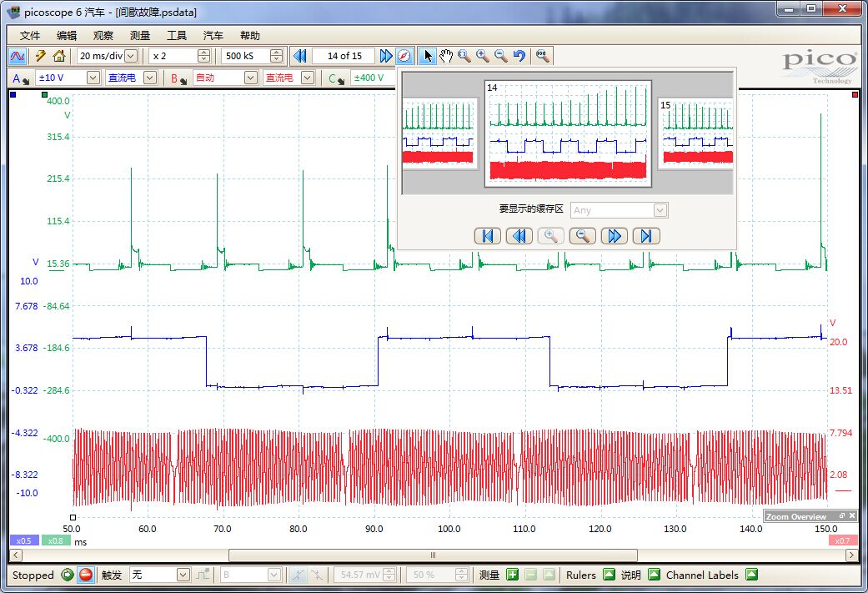Expand channel A ±10 V range dropdown
This screenshot has height=593, width=868.
pos(92,78)
